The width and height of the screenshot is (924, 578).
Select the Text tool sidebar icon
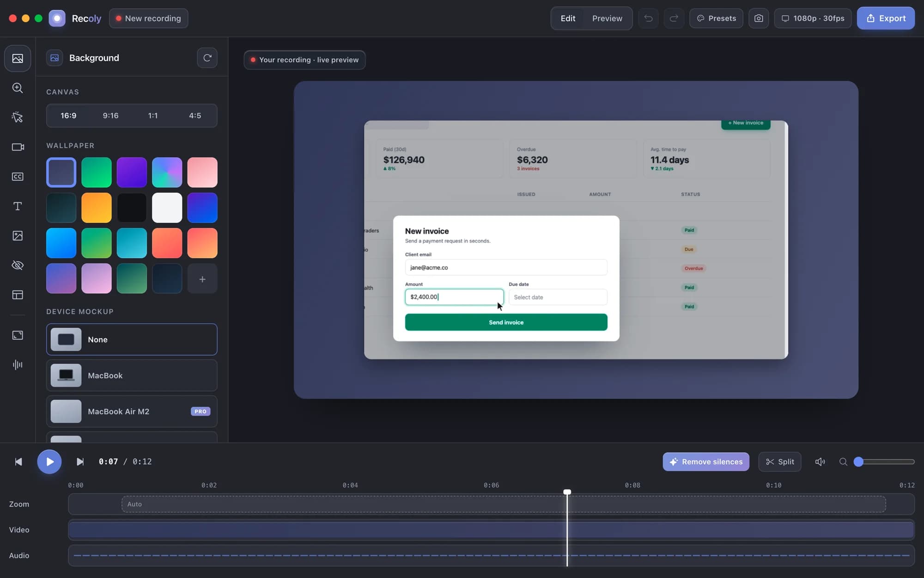point(18,206)
